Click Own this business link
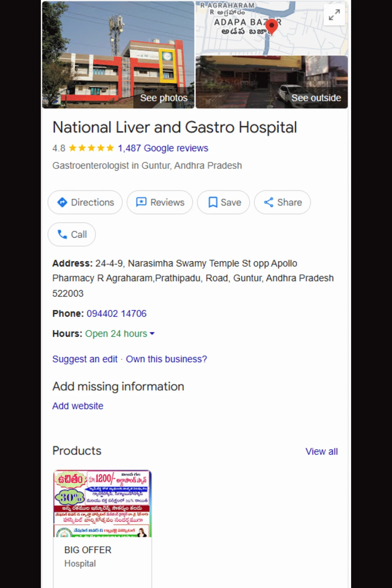Screen dimensions: 392x588 point(166,359)
